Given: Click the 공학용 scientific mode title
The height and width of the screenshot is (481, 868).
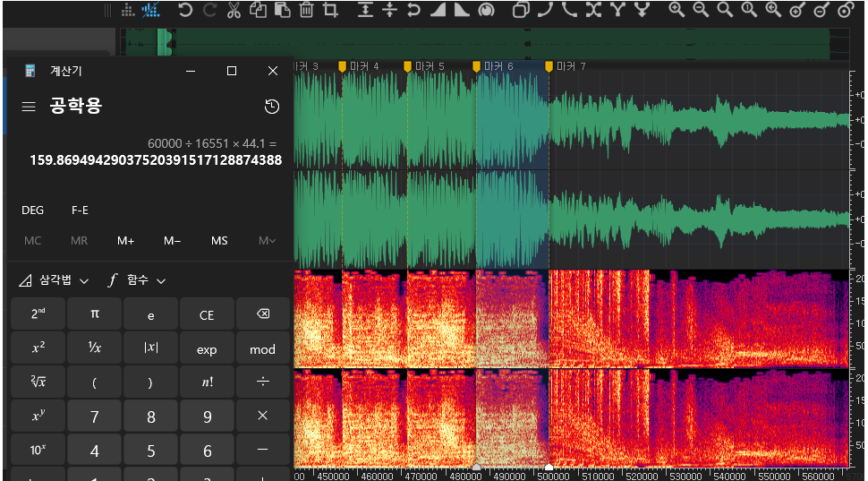Looking at the screenshot, I should coord(76,106).
